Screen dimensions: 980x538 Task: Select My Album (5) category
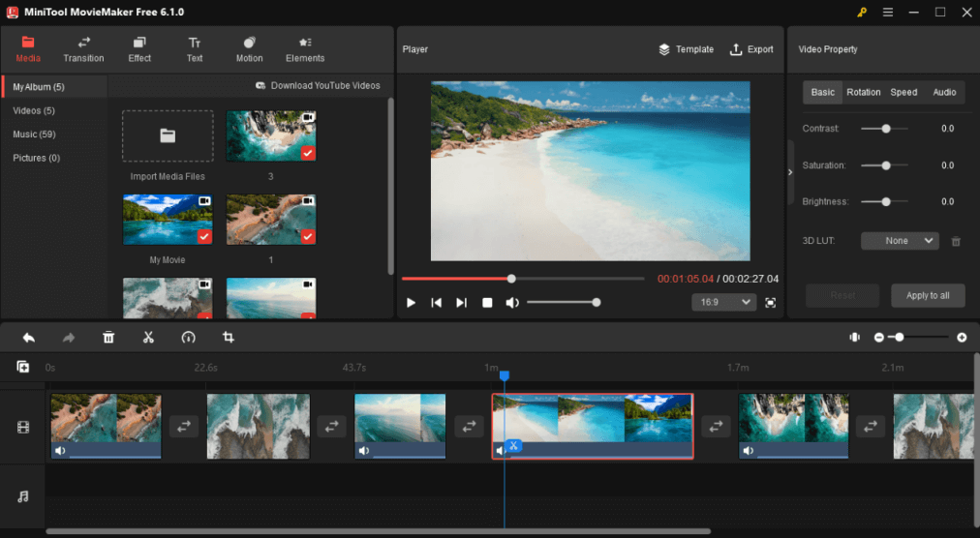point(54,87)
